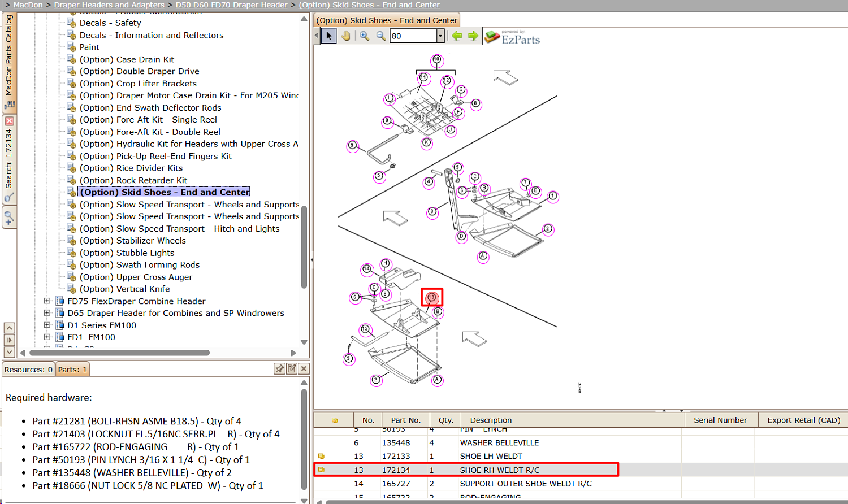Switch to the MacDon Parts Catalog tab
This screenshot has height=504, width=848.
point(9,62)
